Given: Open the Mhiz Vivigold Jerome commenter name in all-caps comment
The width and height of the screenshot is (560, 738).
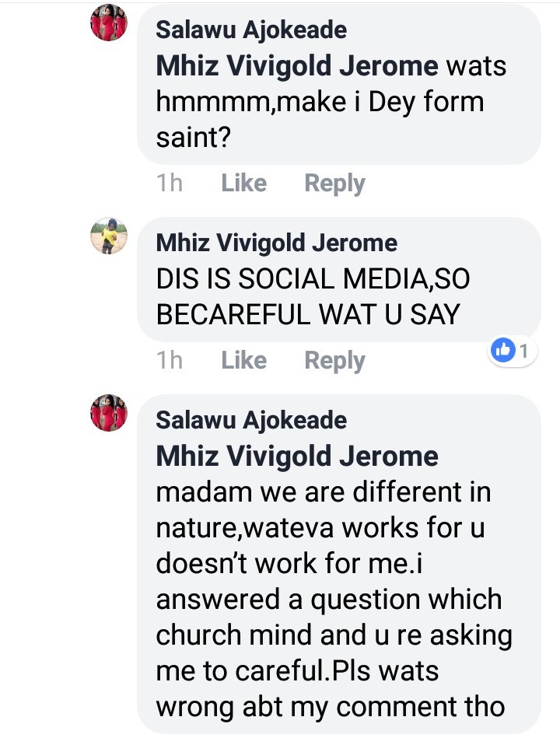Looking at the screenshot, I should pos(276,243).
